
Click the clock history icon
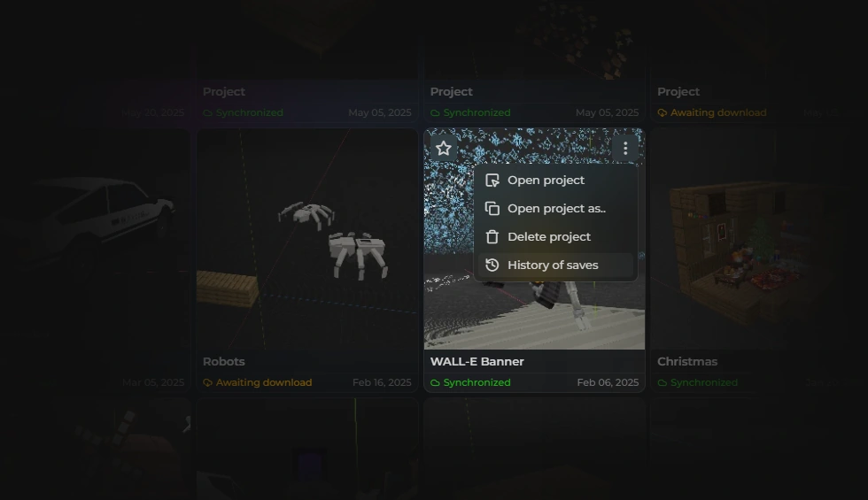(x=492, y=265)
